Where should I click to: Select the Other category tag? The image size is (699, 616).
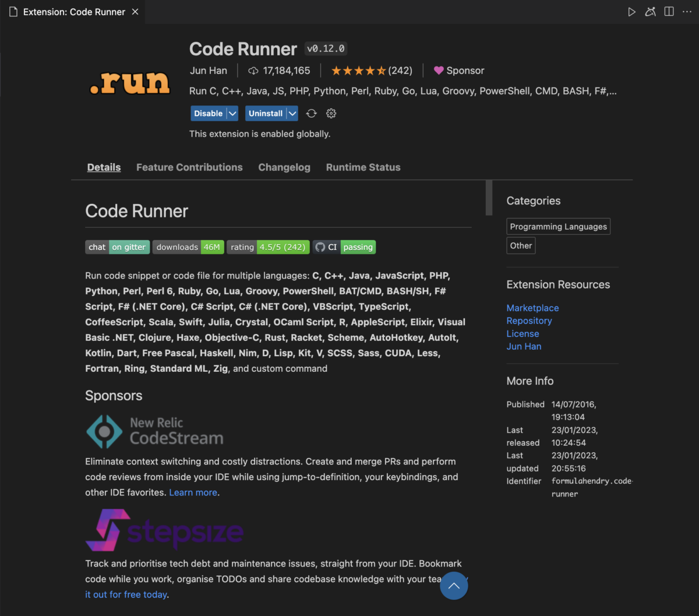click(521, 246)
